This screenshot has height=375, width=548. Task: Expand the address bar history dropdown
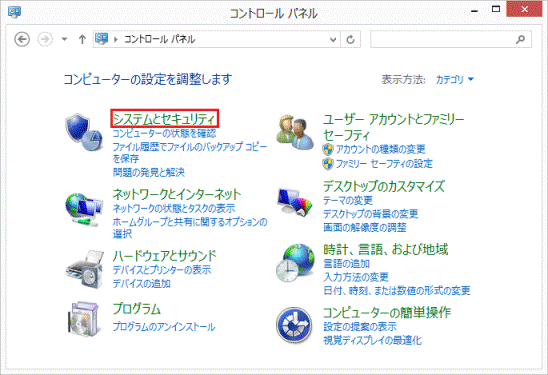click(x=333, y=39)
